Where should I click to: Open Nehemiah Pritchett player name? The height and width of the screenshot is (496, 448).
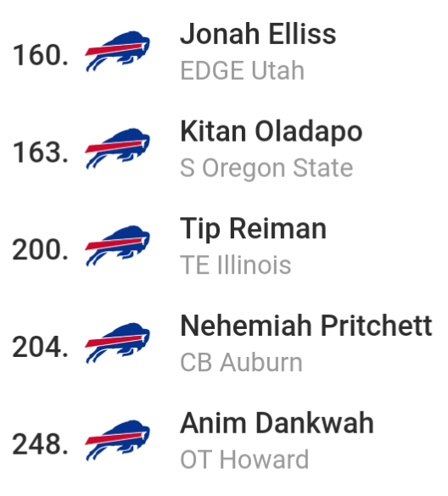tap(305, 326)
